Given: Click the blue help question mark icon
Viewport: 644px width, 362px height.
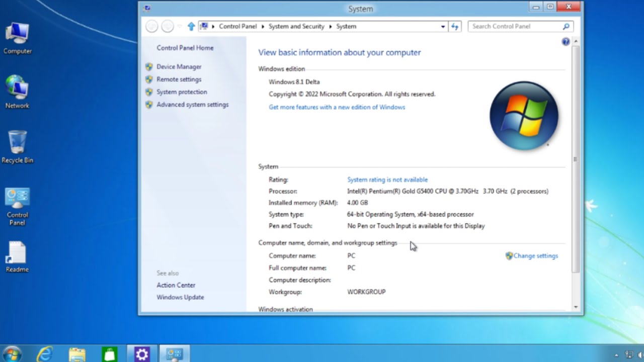Looking at the screenshot, I should point(566,42).
